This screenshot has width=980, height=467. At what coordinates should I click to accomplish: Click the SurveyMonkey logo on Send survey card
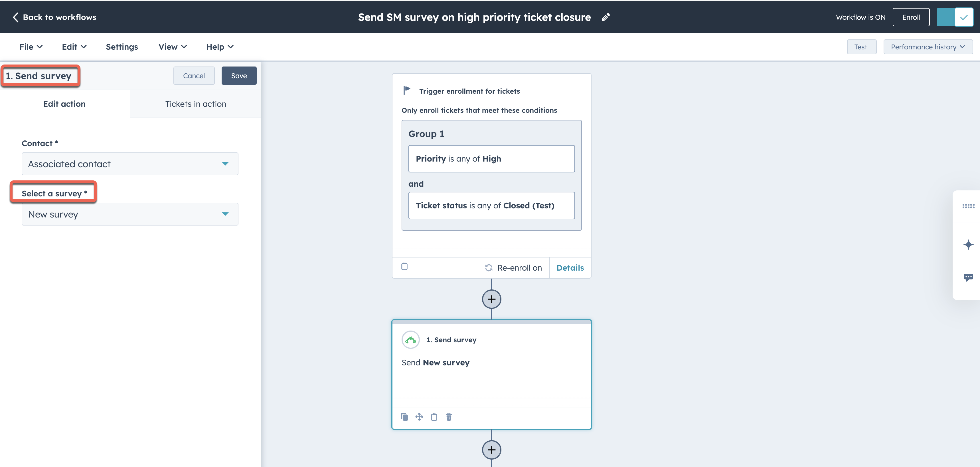coord(410,339)
